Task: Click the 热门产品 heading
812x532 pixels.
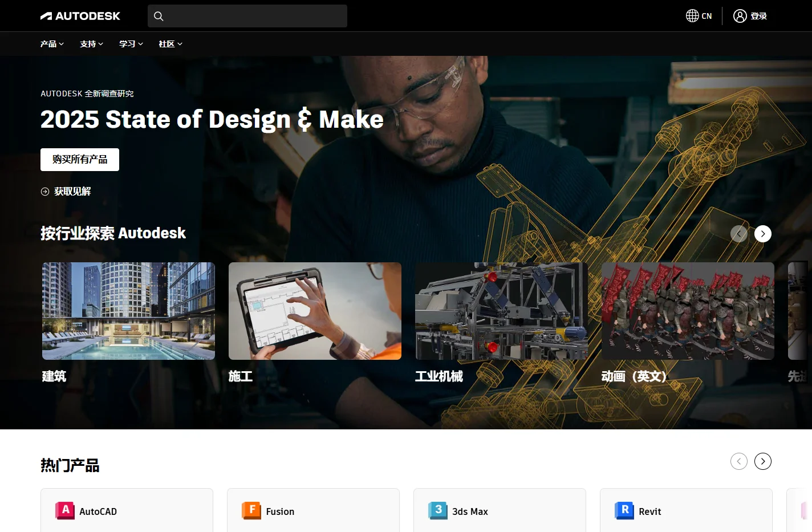Action: point(70,465)
